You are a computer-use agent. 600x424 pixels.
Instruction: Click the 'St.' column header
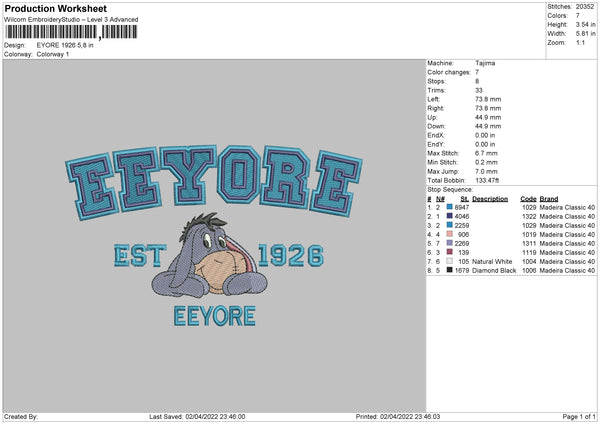point(465,199)
